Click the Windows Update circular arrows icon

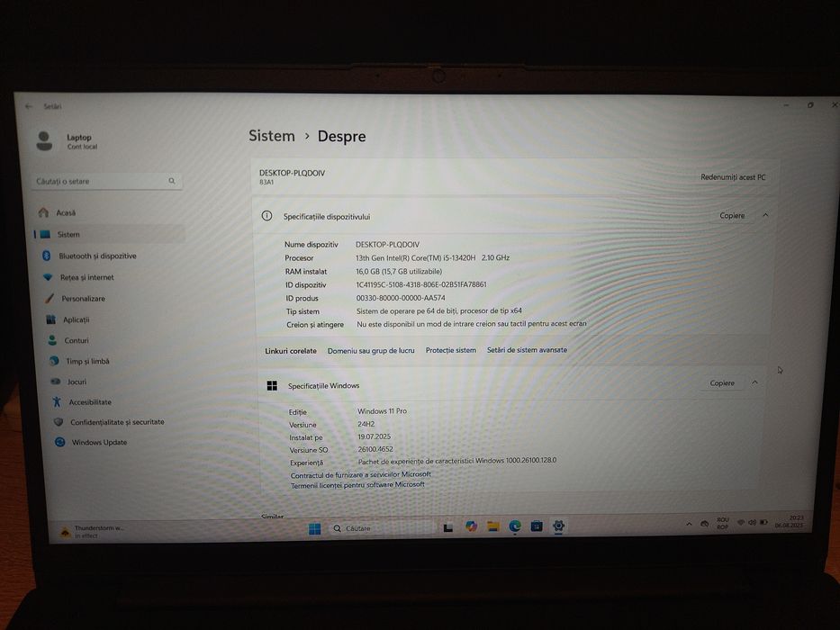(60, 442)
